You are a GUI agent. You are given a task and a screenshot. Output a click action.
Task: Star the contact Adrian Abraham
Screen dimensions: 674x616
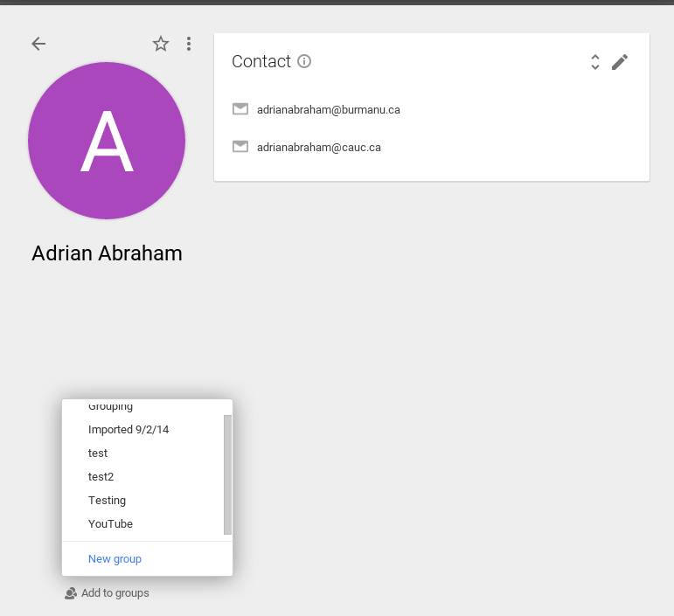pyautogui.click(x=161, y=44)
